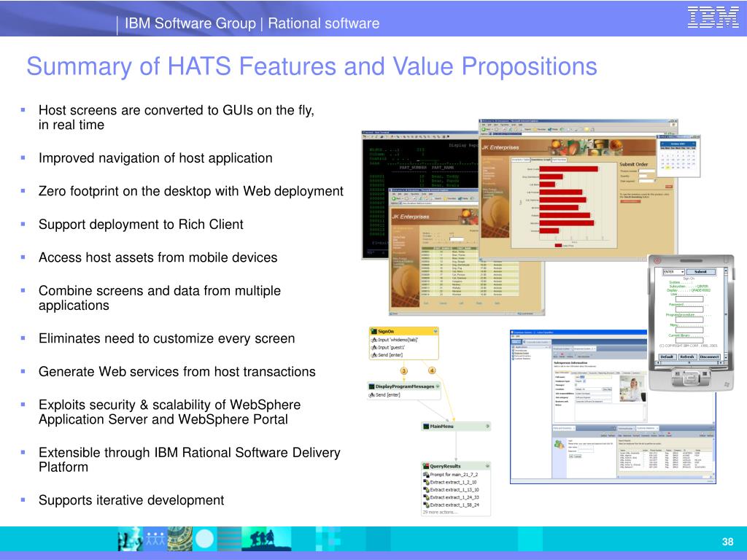Open the '29 more actions...' link
747x560 pixels.
click(438, 513)
